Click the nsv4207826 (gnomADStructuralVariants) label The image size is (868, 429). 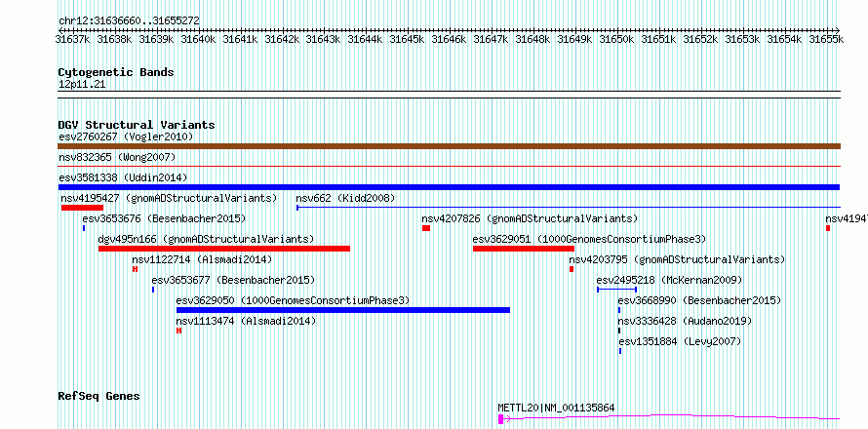[x=530, y=218]
